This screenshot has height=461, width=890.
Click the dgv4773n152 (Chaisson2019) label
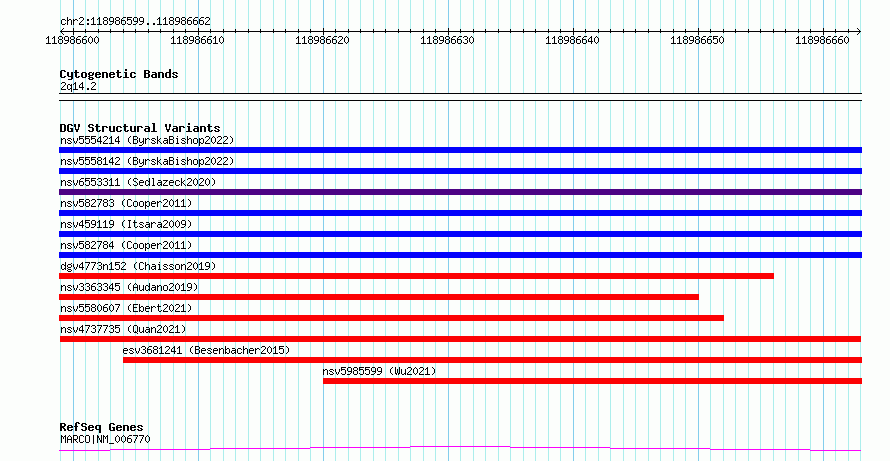(138, 266)
